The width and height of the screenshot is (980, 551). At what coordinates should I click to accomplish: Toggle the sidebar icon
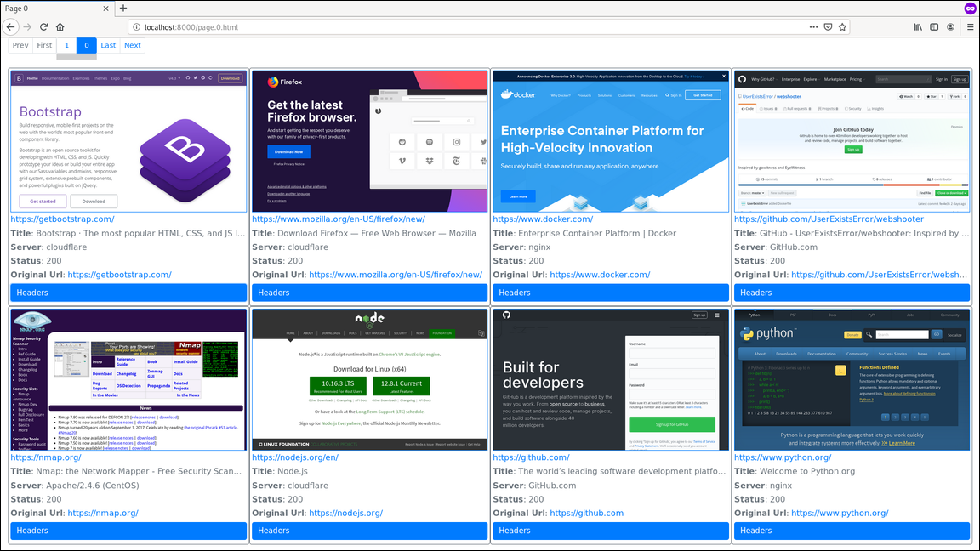[x=934, y=27]
